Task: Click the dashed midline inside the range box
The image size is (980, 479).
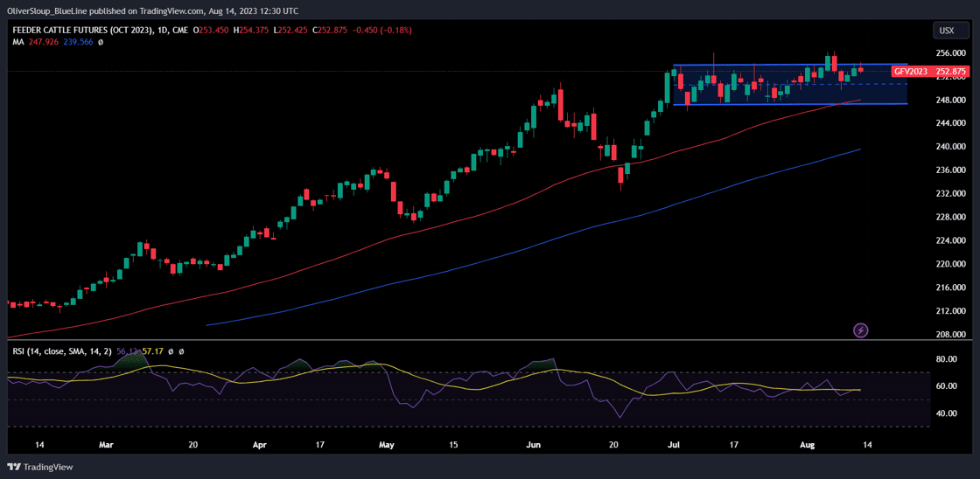Action: [790, 84]
